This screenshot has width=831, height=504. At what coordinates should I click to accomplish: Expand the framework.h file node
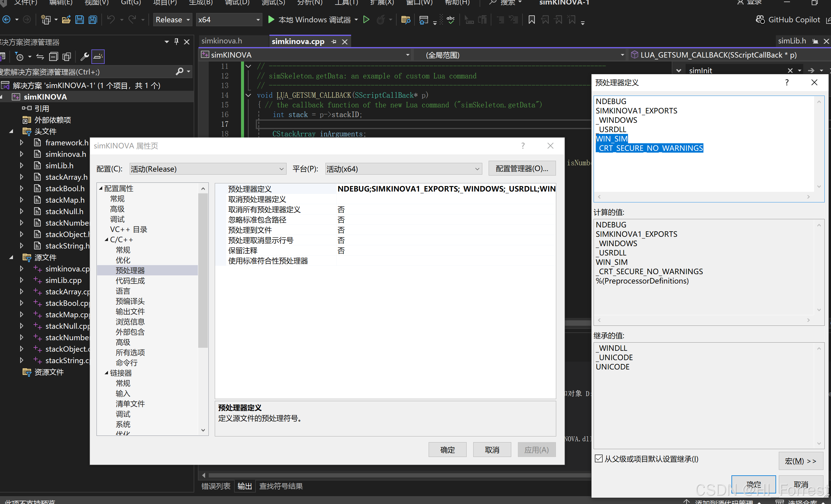click(x=22, y=143)
